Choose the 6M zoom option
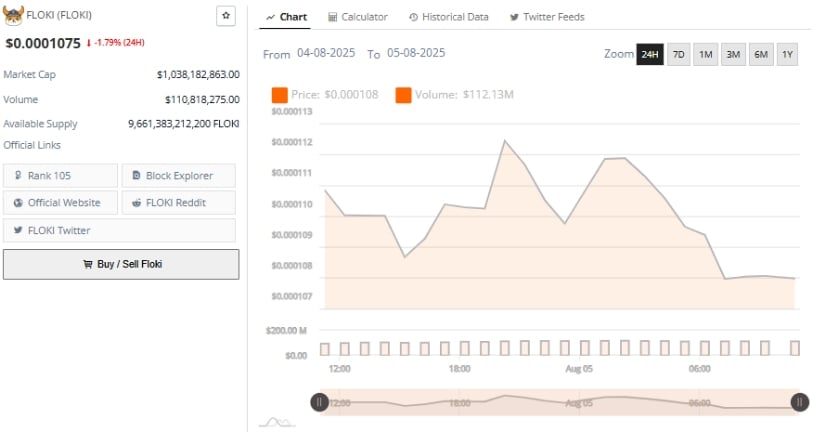 tap(761, 54)
